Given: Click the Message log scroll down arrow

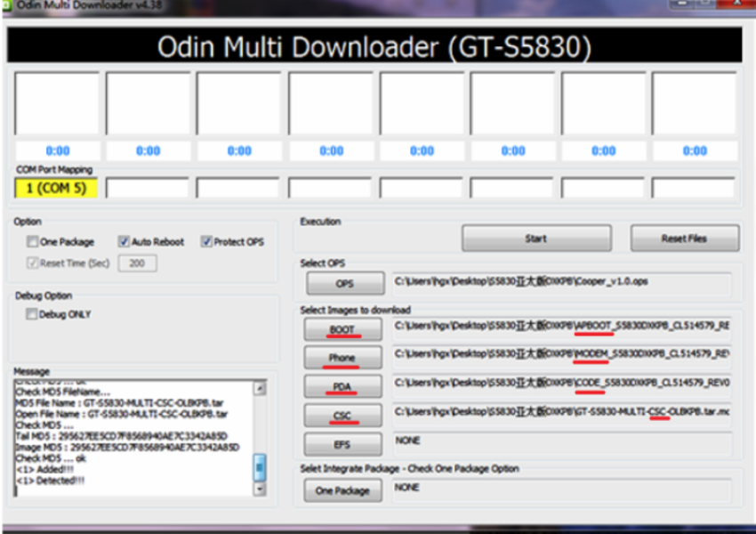Looking at the screenshot, I should coord(260,489).
